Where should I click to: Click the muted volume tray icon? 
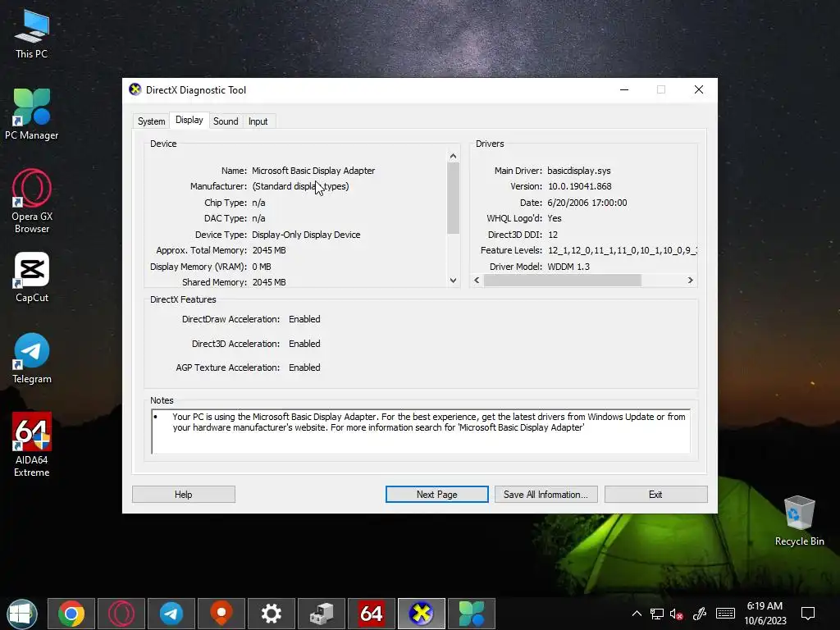[677, 614]
